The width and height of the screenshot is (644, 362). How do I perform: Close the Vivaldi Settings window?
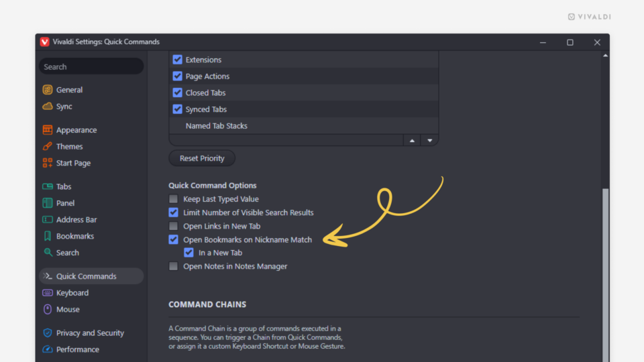pyautogui.click(x=597, y=42)
